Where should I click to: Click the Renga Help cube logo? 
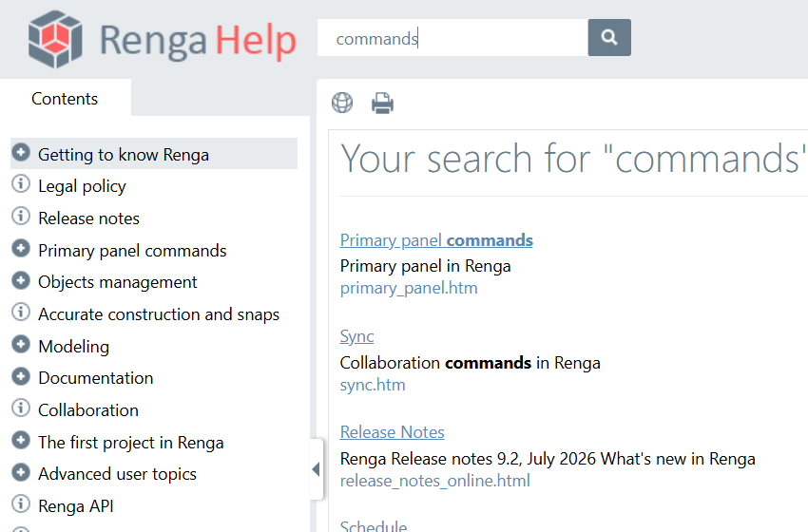click(55, 39)
